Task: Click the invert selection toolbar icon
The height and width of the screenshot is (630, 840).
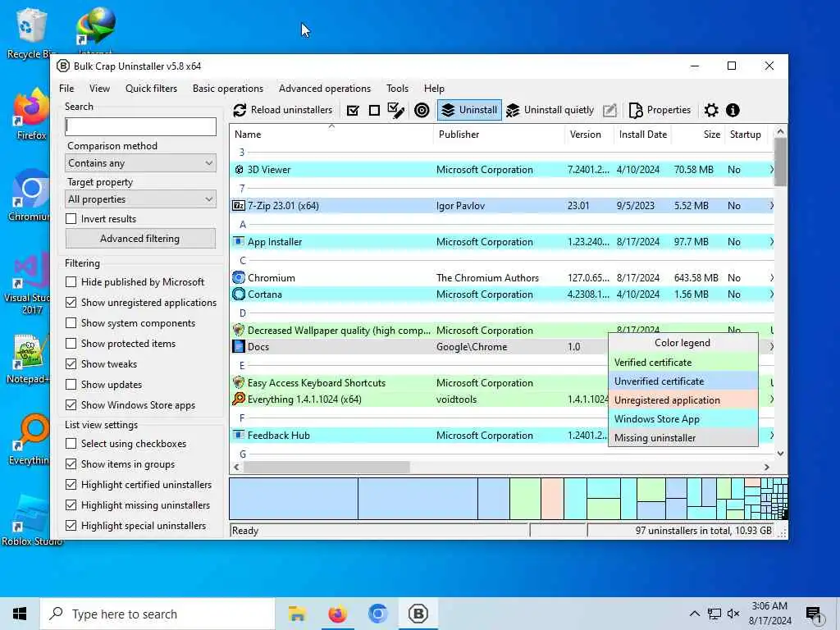Action: pyautogui.click(x=396, y=111)
